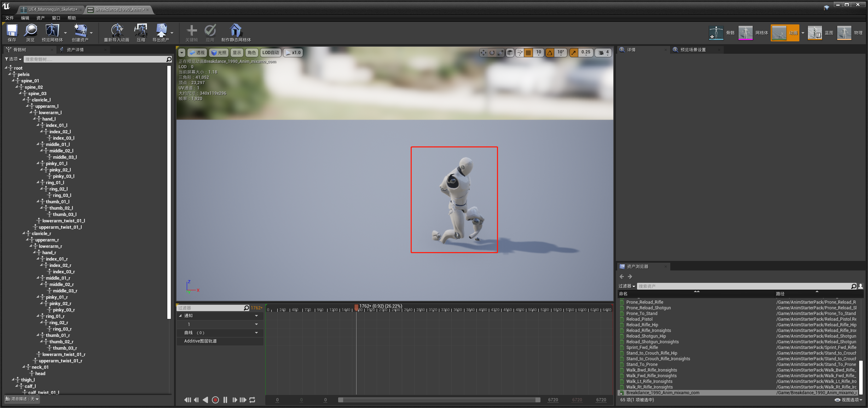Screen dimensions: 868x408
Task: Click the pause button in playback controls
Action: pyautogui.click(x=225, y=400)
